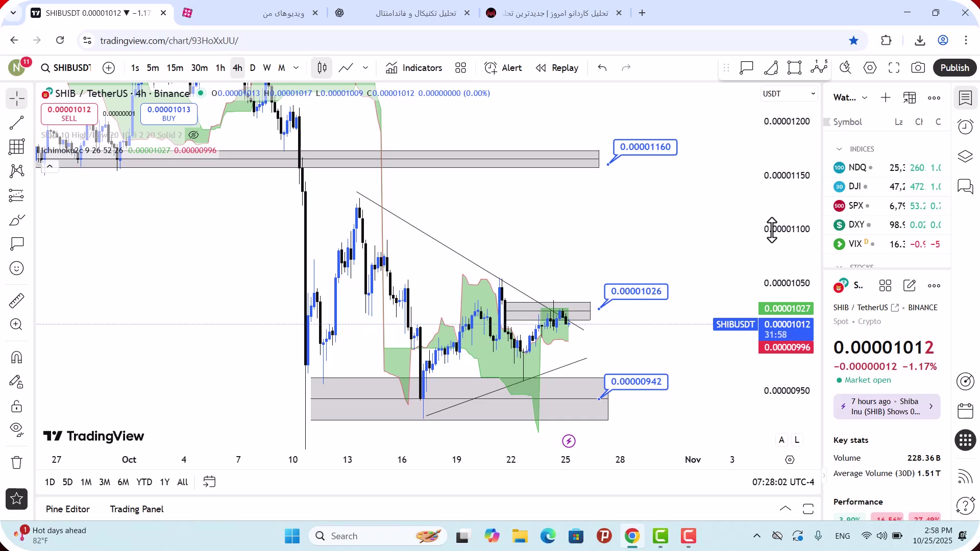Open the Trading Panel tab
This screenshot has height=551, width=980.
click(137, 509)
